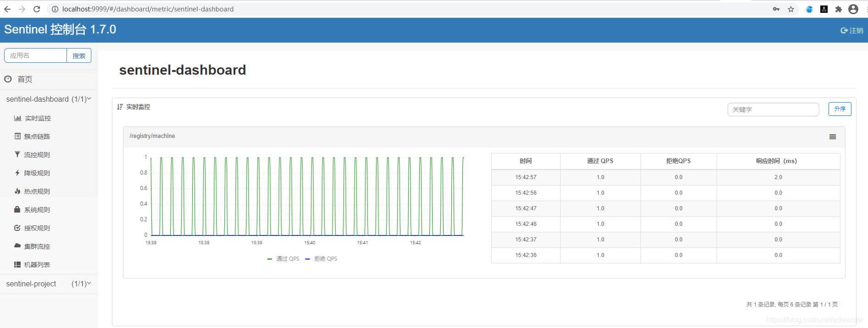The height and width of the screenshot is (328, 868).
Task: Open 实时监控 in the sidebar
Action: [38, 118]
